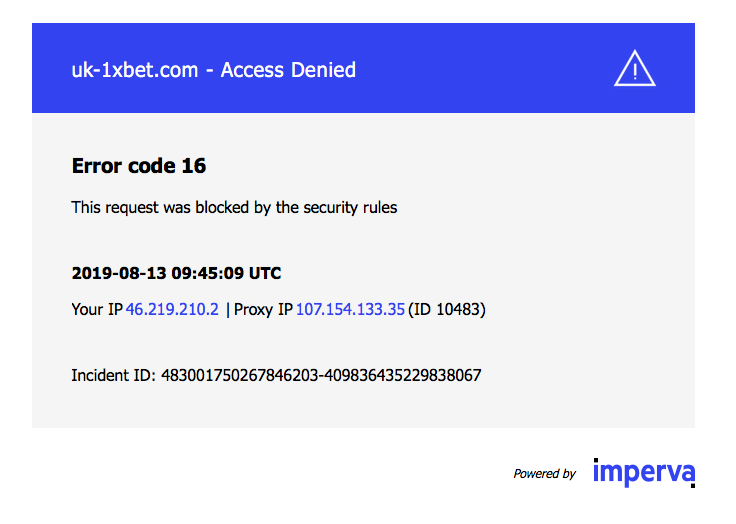This screenshot has width=736, height=524.
Task: Click the word 'Denied' in header
Action: click(x=323, y=70)
